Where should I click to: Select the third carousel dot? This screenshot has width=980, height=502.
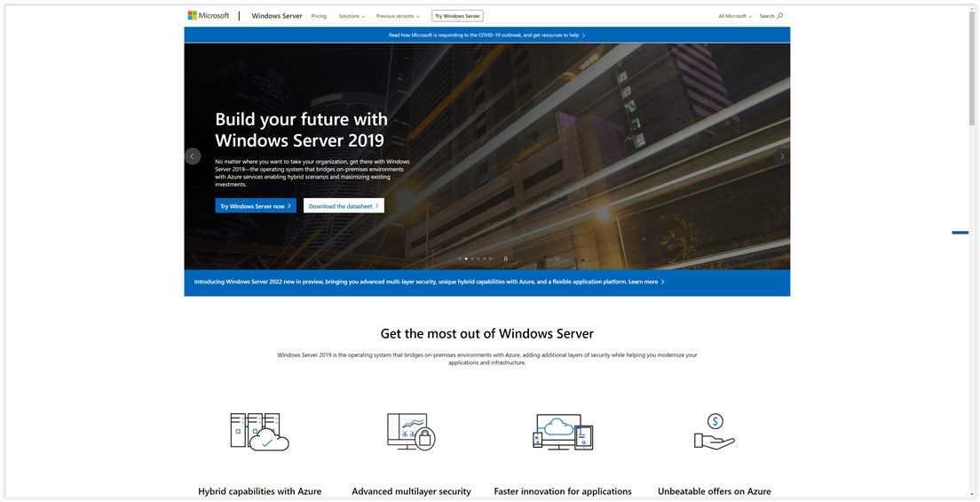pyautogui.click(x=472, y=259)
